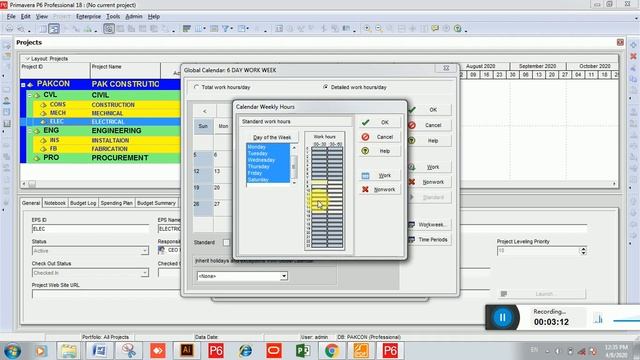Click the days list scroll-down arrow

pyautogui.click(x=294, y=183)
